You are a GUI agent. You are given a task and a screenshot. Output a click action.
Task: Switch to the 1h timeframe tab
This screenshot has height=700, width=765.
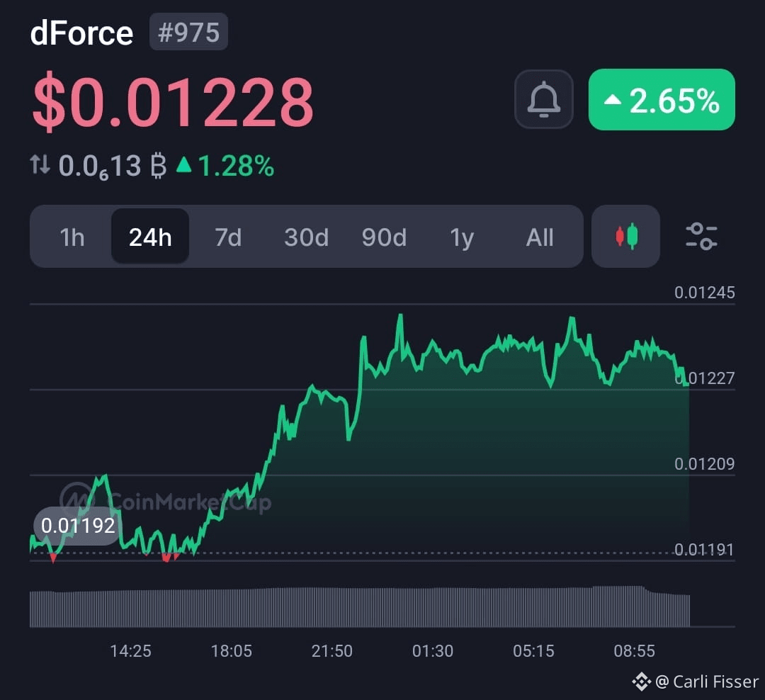(72, 238)
